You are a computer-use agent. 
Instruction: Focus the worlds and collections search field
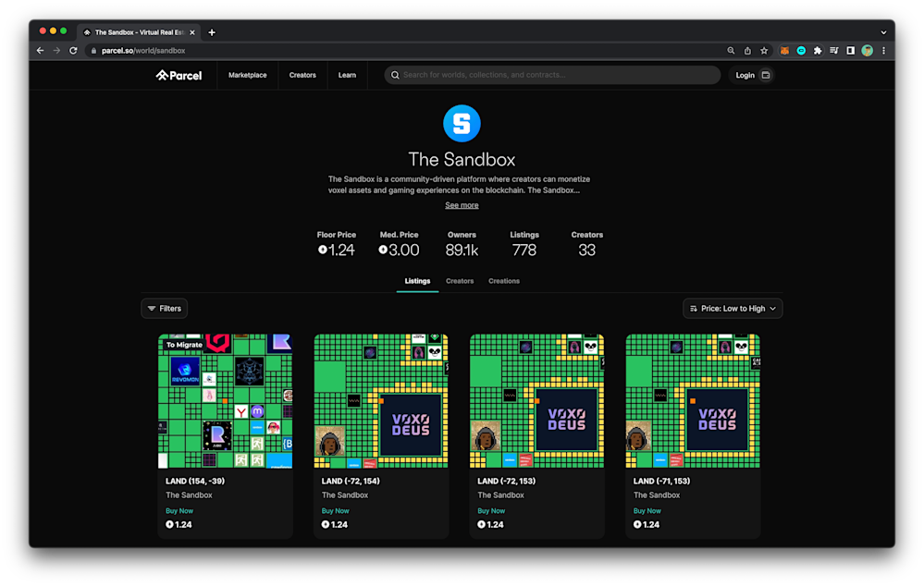(x=552, y=75)
